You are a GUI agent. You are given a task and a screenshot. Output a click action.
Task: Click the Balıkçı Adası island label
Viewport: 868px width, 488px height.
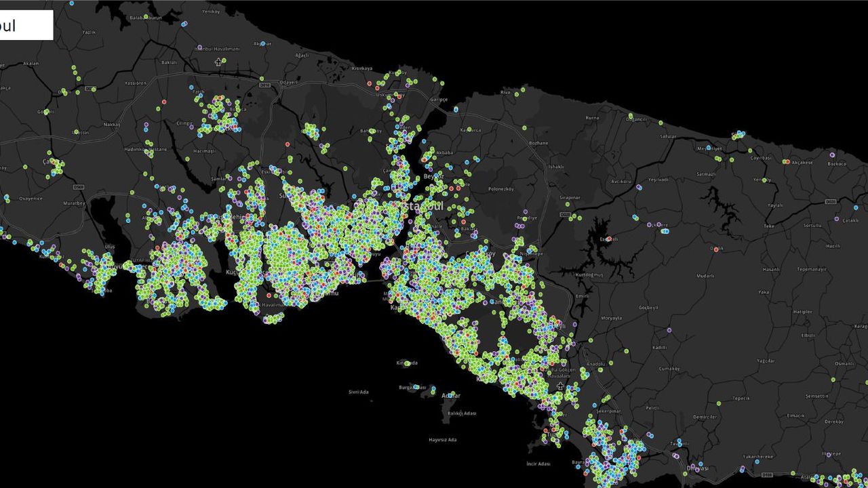pos(462,413)
